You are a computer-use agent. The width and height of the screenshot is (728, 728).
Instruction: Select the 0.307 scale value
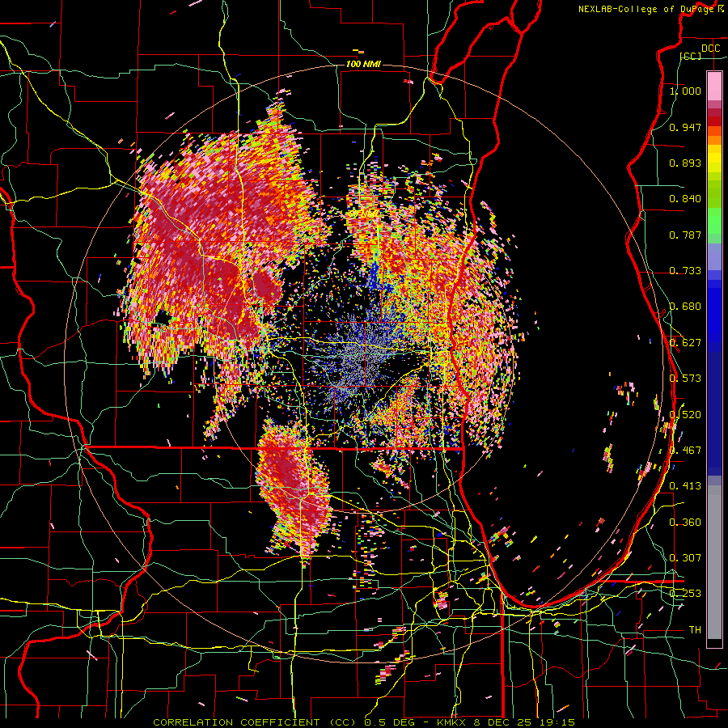[x=685, y=558]
